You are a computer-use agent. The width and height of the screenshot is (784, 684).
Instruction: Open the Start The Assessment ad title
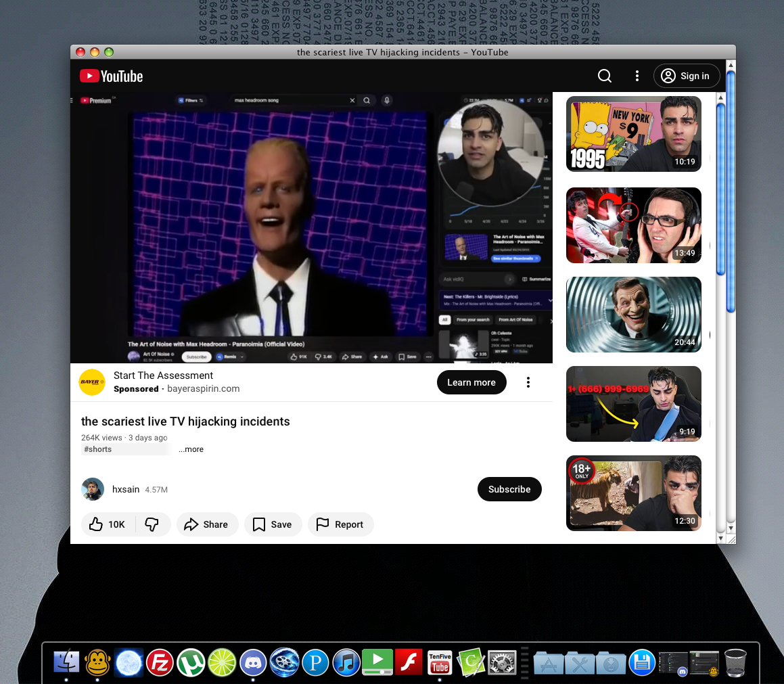point(163,375)
